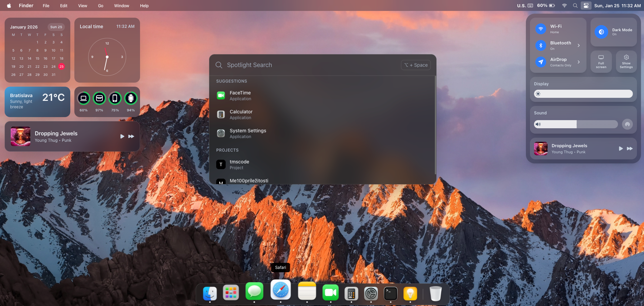Click the date and time in menu bar

[617, 6]
